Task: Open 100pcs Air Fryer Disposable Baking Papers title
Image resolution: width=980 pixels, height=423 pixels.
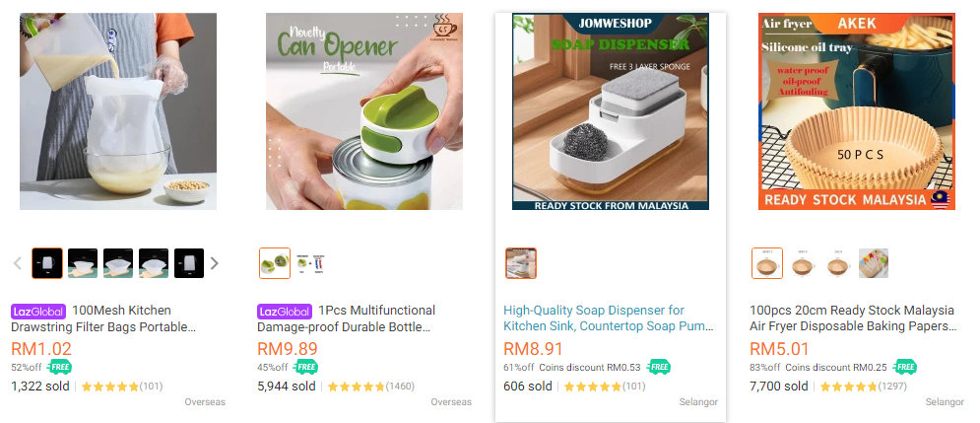Action: 853,318
